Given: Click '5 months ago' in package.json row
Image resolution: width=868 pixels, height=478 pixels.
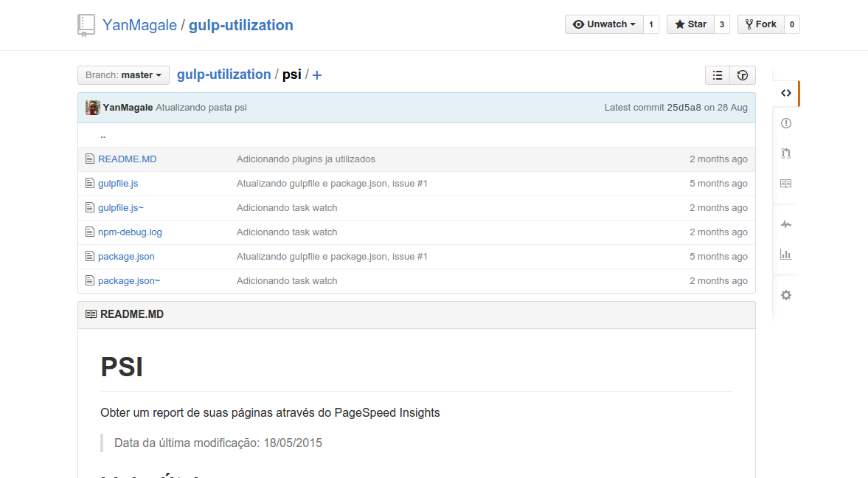Looking at the screenshot, I should coord(718,257).
